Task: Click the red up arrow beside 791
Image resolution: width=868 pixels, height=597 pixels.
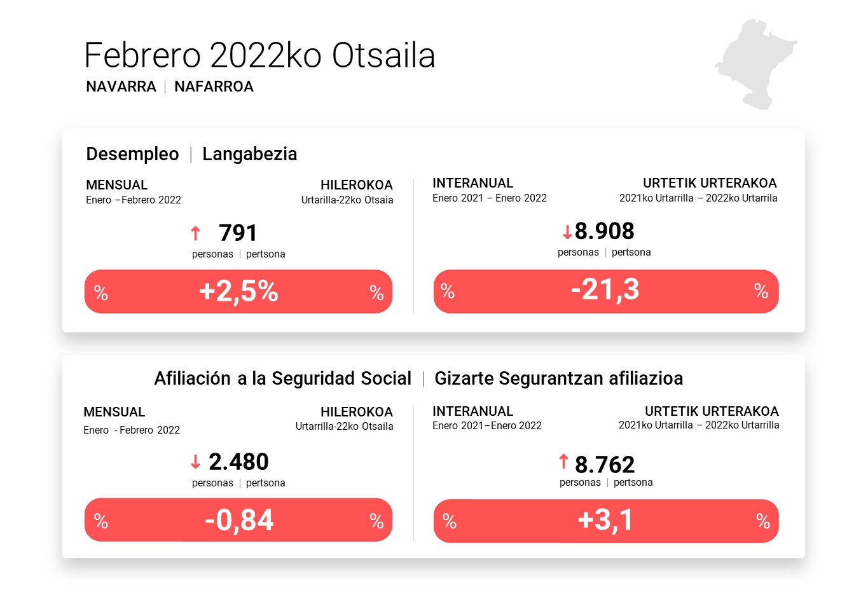Action: pos(195,233)
